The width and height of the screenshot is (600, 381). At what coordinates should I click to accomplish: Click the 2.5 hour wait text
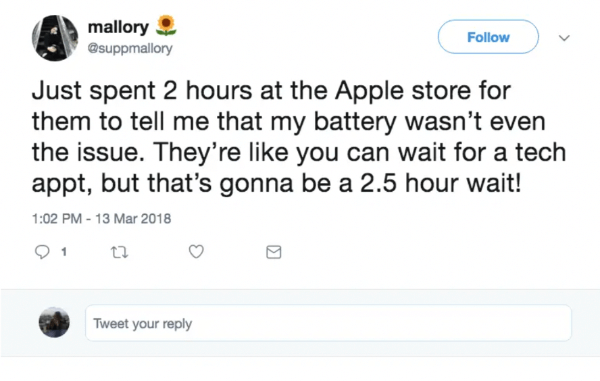(x=440, y=183)
